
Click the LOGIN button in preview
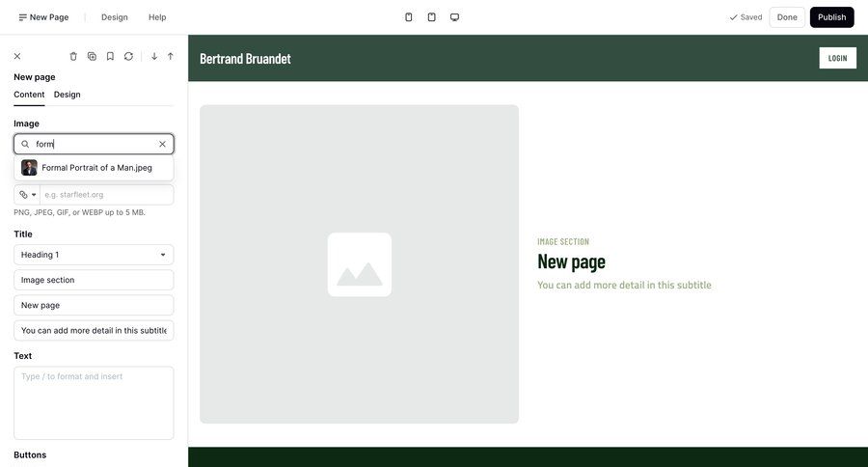click(837, 58)
